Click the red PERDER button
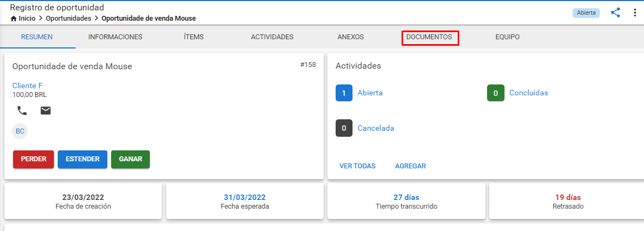 34,159
